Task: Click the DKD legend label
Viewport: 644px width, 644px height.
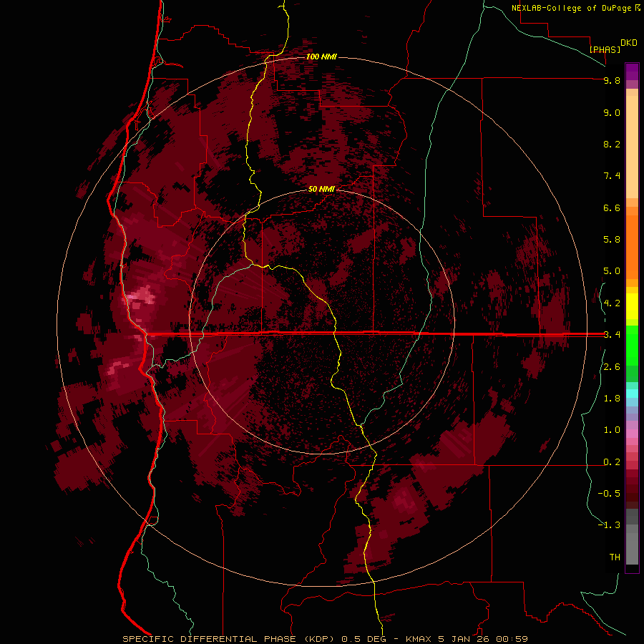Action: tap(629, 43)
